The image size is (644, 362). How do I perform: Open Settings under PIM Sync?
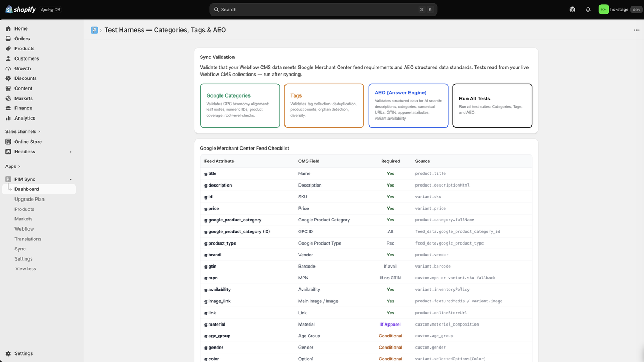pos(24,259)
